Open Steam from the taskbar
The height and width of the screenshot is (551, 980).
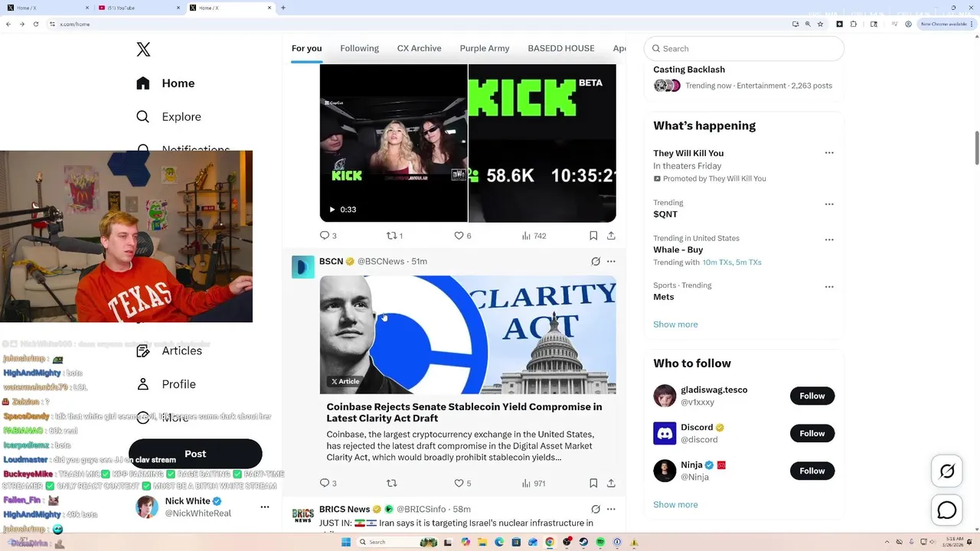click(583, 542)
